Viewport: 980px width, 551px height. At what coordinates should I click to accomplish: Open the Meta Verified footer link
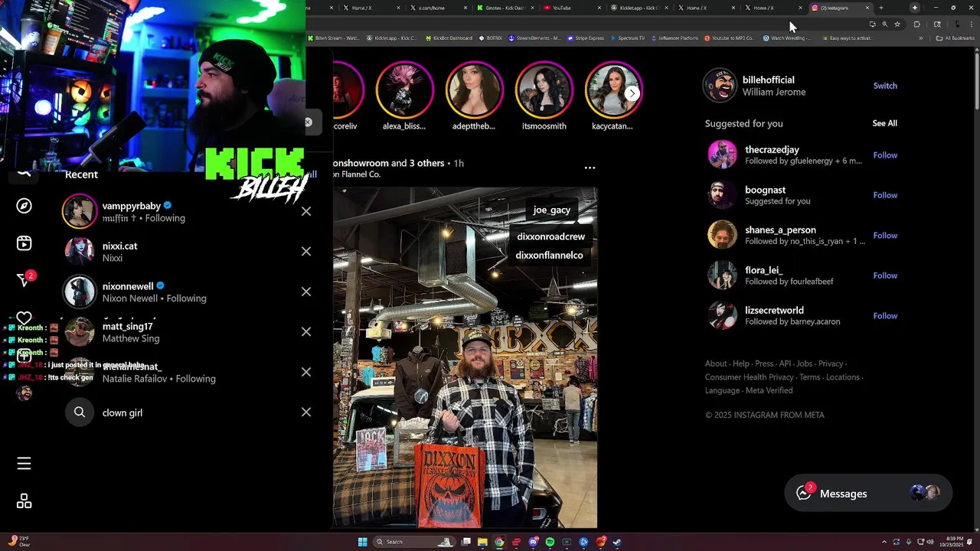tap(769, 390)
